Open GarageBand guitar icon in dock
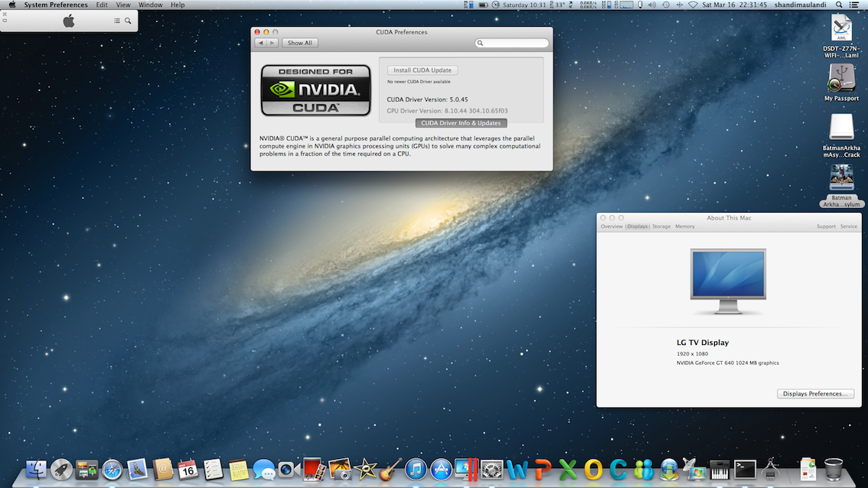 [390, 469]
